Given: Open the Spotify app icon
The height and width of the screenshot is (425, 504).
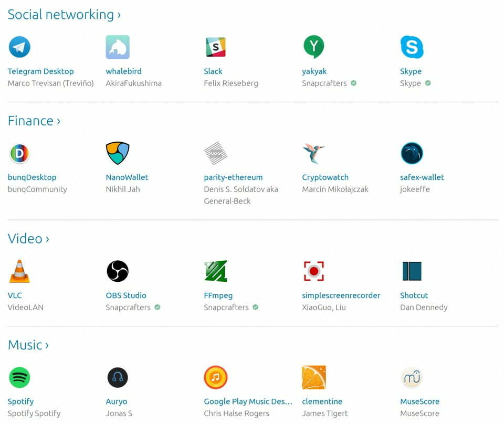Looking at the screenshot, I should pos(19,377).
